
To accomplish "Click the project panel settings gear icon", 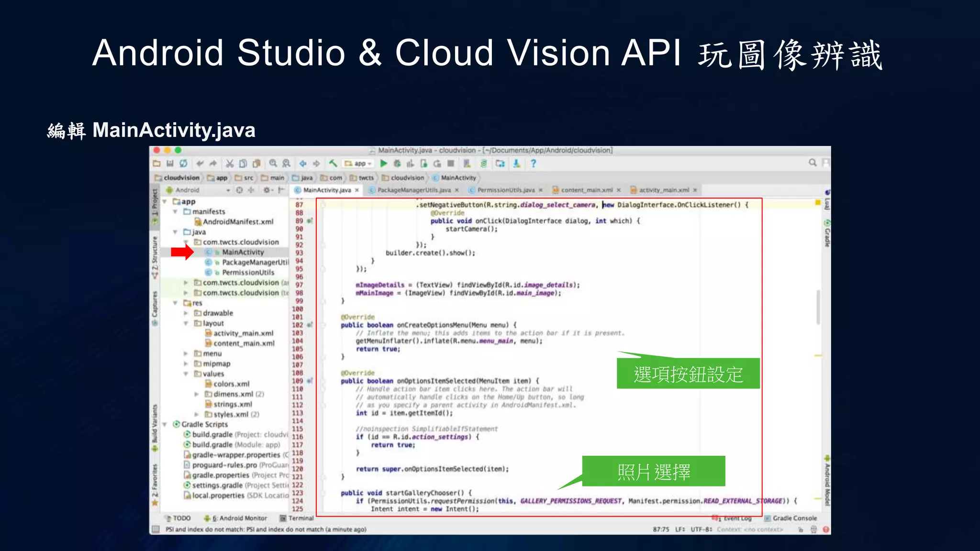I will (x=267, y=190).
